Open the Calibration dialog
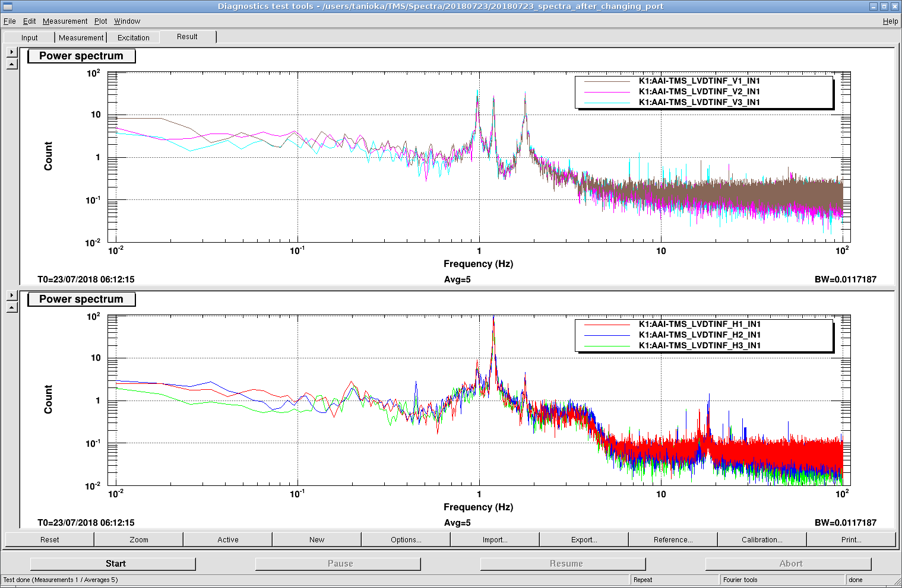 tap(762, 539)
